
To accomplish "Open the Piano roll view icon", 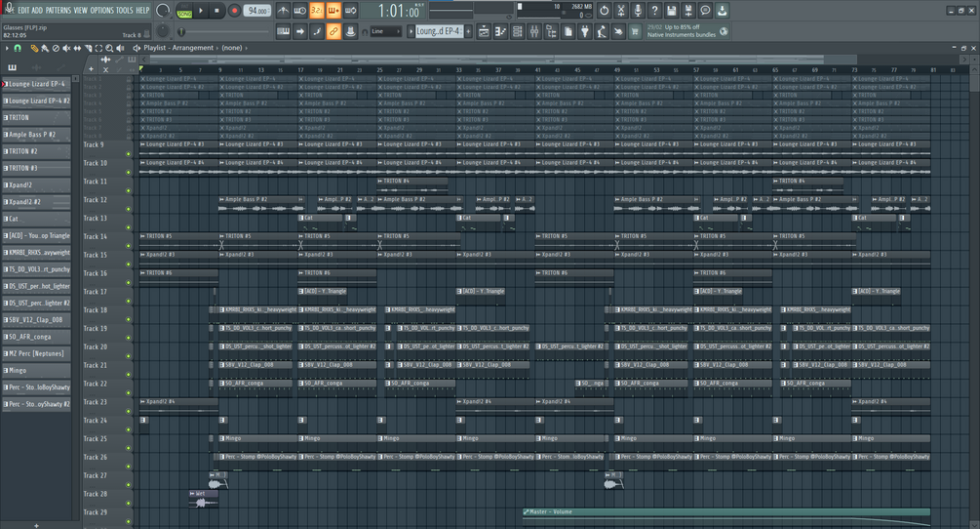I will pyautogui.click(x=500, y=31).
